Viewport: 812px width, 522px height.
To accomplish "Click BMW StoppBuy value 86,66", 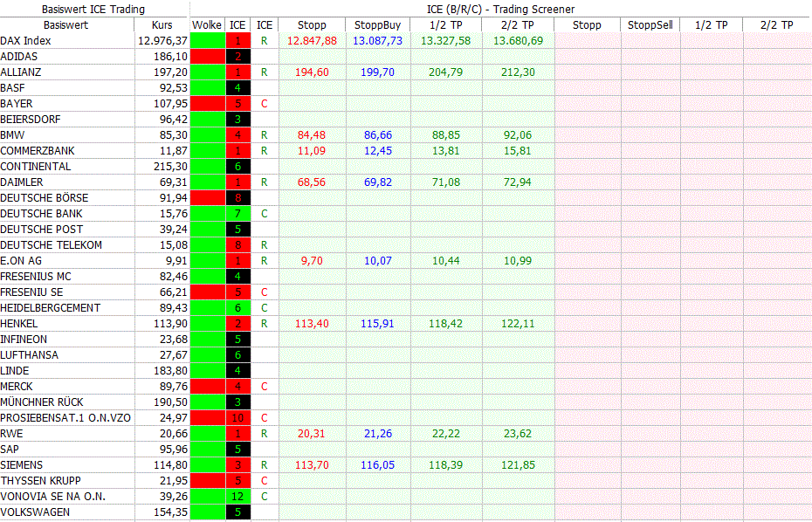I will point(377,135).
